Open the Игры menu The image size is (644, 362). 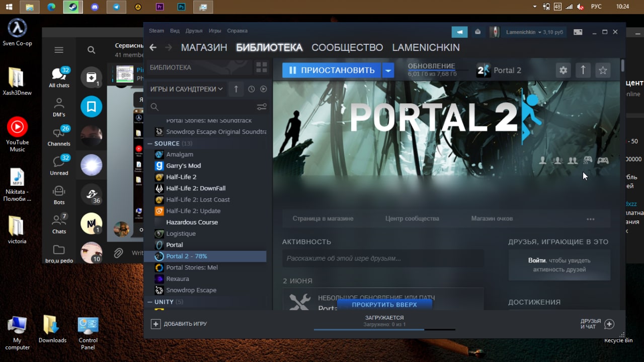tap(215, 31)
